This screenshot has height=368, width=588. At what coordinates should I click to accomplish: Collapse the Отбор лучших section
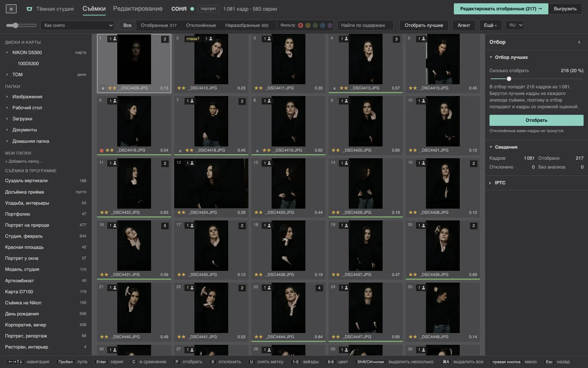[x=491, y=57]
